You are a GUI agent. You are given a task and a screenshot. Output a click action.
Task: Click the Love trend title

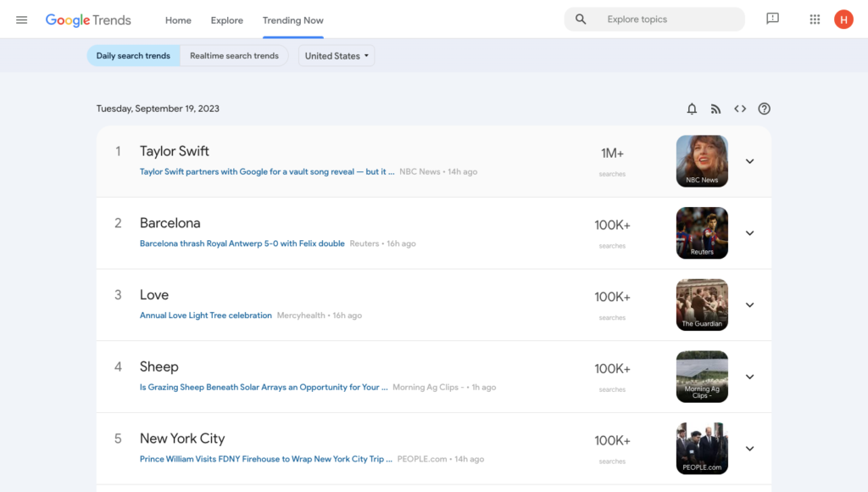click(154, 294)
